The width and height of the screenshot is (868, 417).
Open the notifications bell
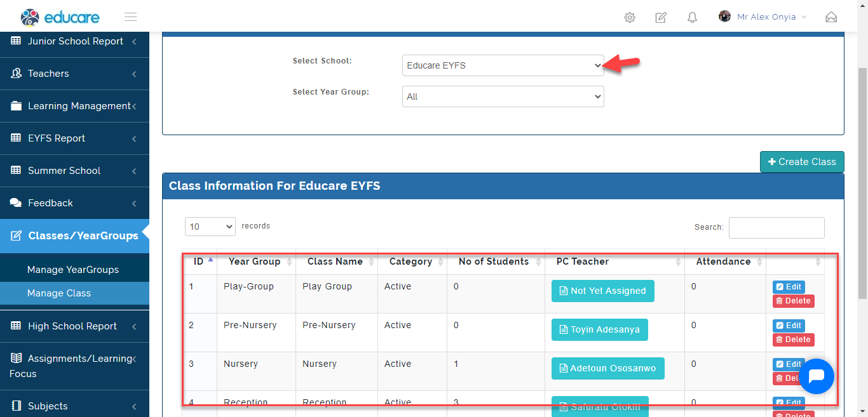(693, 17)
